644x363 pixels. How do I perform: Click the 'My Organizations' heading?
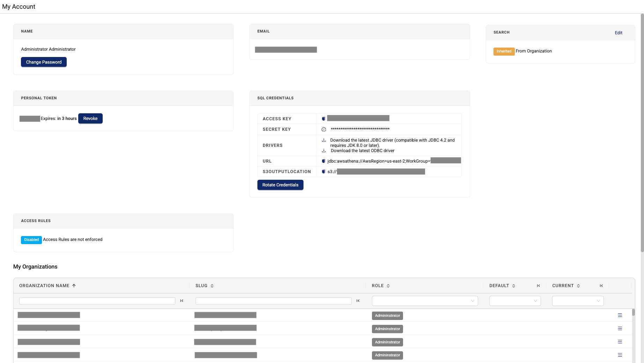coord(35,267)
